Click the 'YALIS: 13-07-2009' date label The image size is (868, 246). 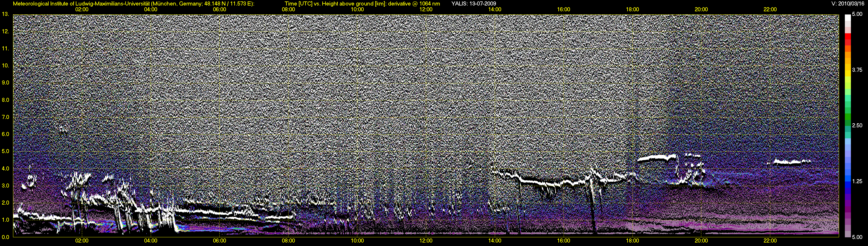pyautogui.click(x=473, y=4)
